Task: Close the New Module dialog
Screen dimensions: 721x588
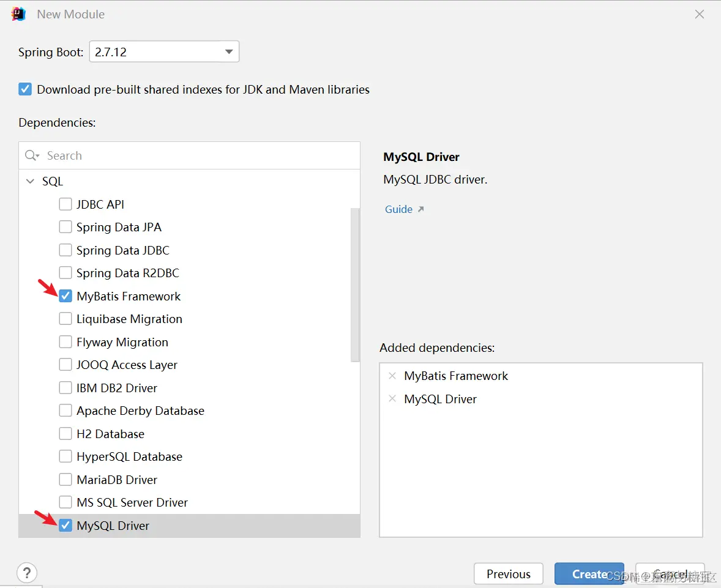Action: click(700, 14)
